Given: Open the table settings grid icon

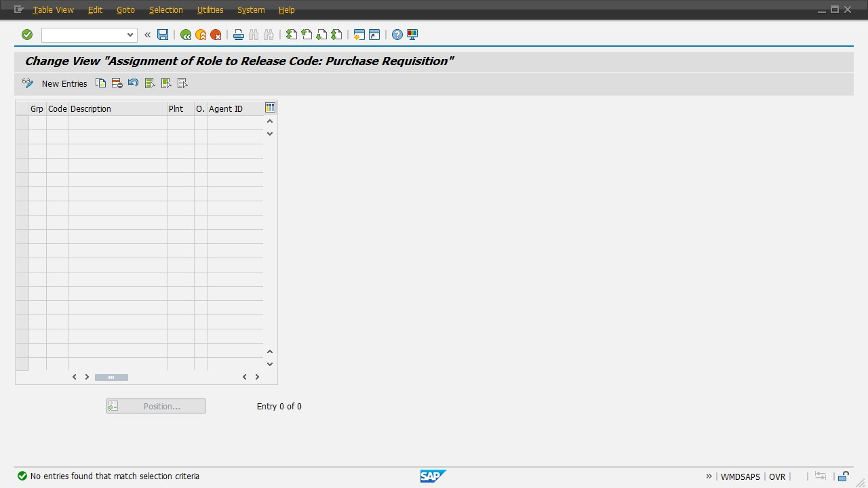Looking at the screenshot, I should pyautogui.click(x=271, y=108).
